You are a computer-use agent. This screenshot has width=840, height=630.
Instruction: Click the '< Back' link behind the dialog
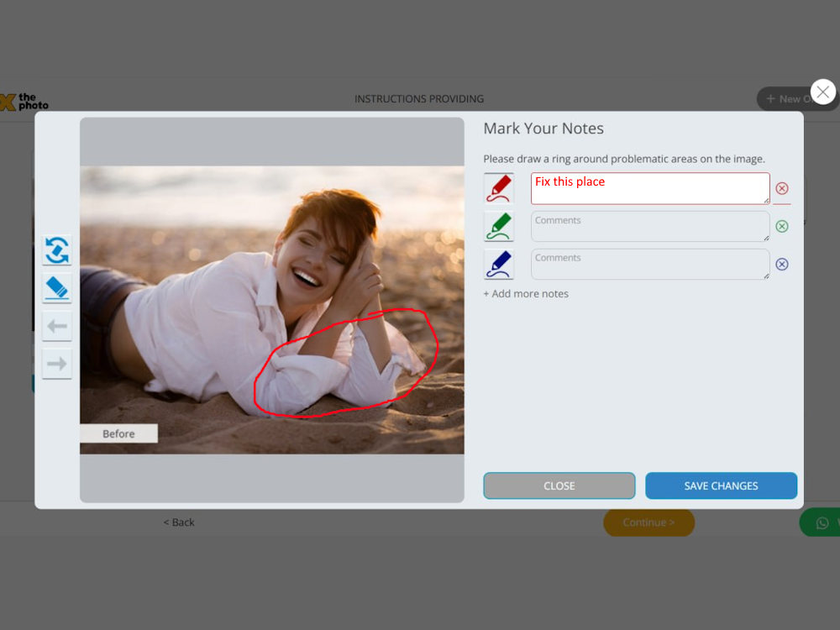coord(179,522)
